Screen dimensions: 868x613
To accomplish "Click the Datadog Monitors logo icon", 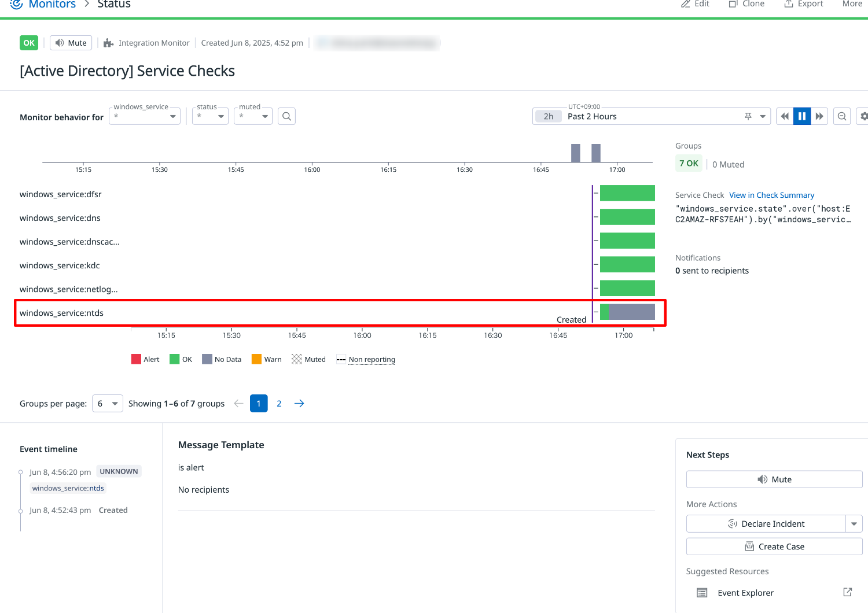I will pyautogui.click(x=16, y=3).
